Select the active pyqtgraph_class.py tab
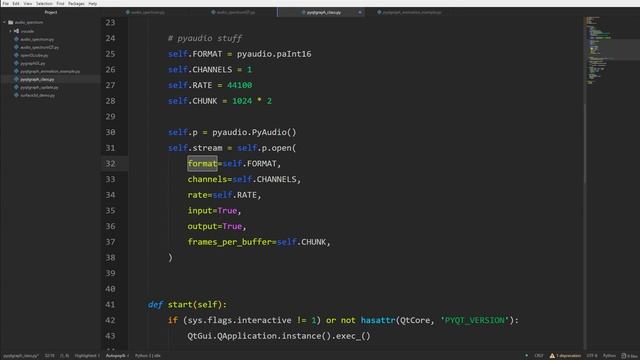 click(x=321, y=12)
